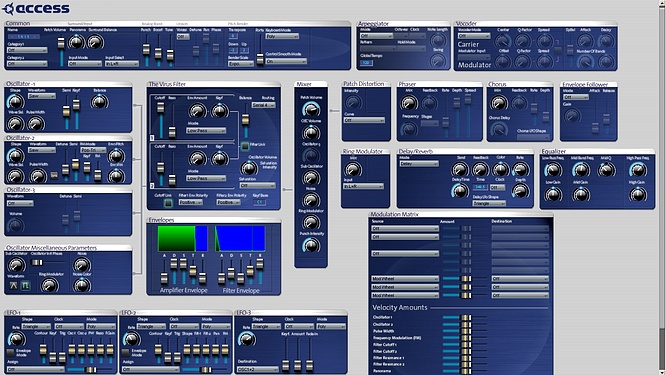Open the Patch Distortion Curve dropdown
Image resolution: width=666 pixels, height=375 pixels.
click(x=364, y=121)
